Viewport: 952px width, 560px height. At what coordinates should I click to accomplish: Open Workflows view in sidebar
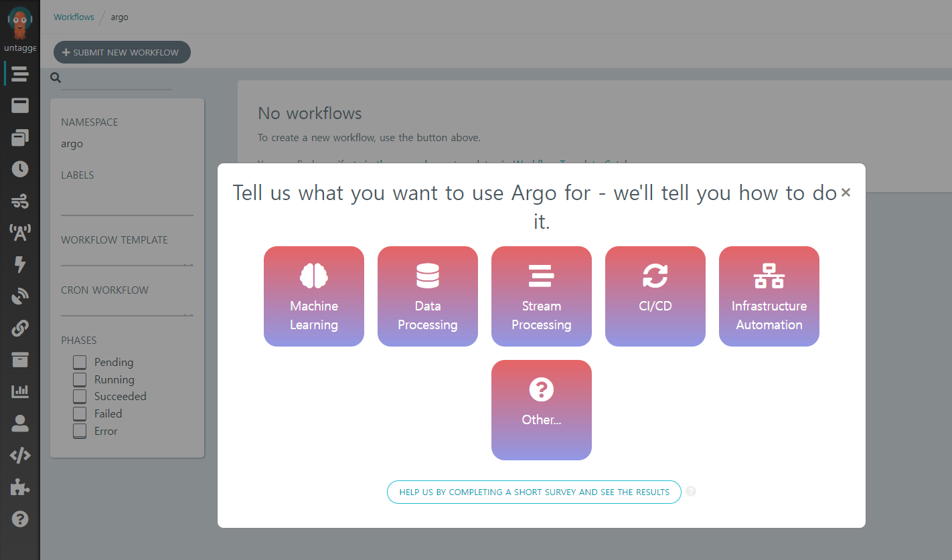(20, 74)
